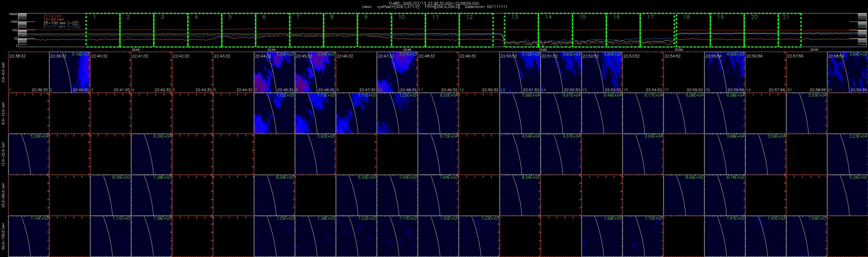
Task: Open the 2.23E+04 image in 12-25 keV row
Action: [848, 154]
